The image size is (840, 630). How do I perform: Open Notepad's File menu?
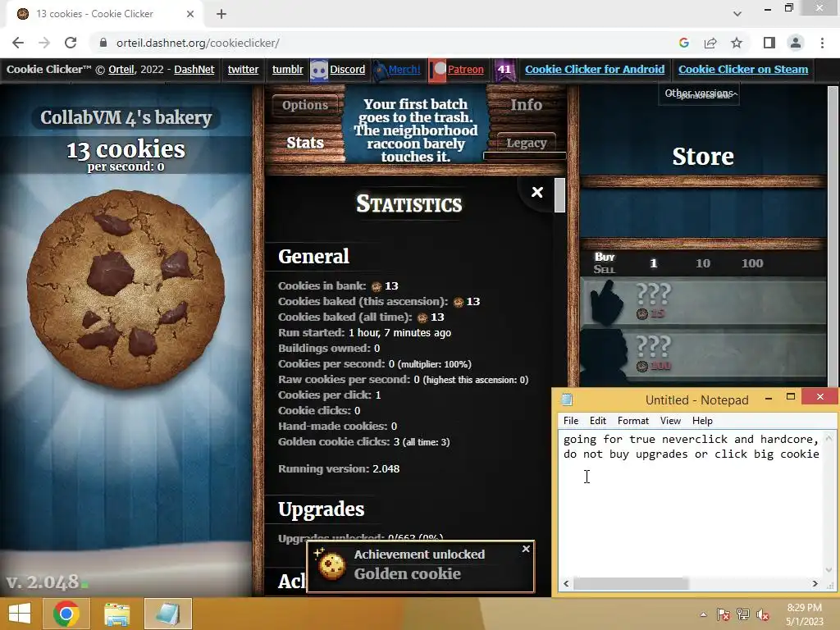[571, 421]
